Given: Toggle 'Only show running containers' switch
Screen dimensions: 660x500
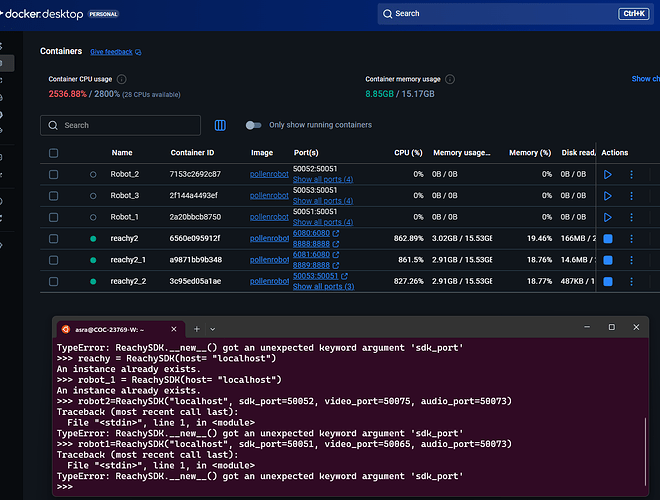Looking at the screenshot, I should 254,125.
